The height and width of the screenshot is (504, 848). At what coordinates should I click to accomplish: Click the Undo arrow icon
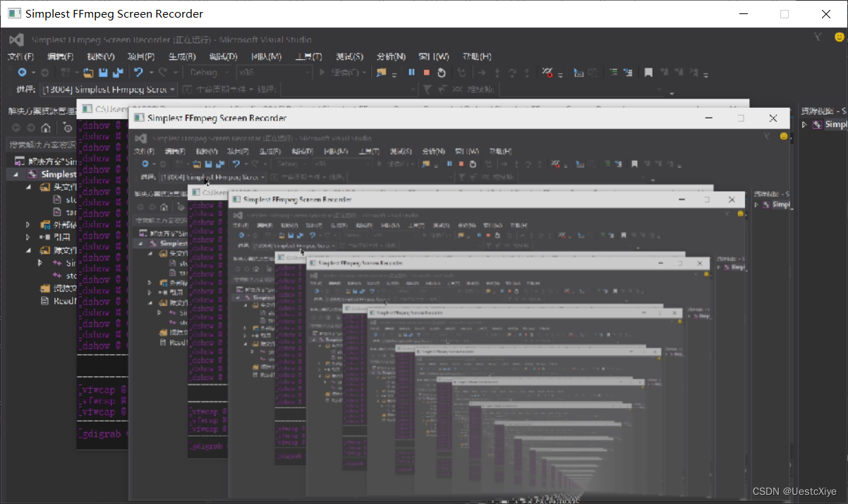pos(138,73)
